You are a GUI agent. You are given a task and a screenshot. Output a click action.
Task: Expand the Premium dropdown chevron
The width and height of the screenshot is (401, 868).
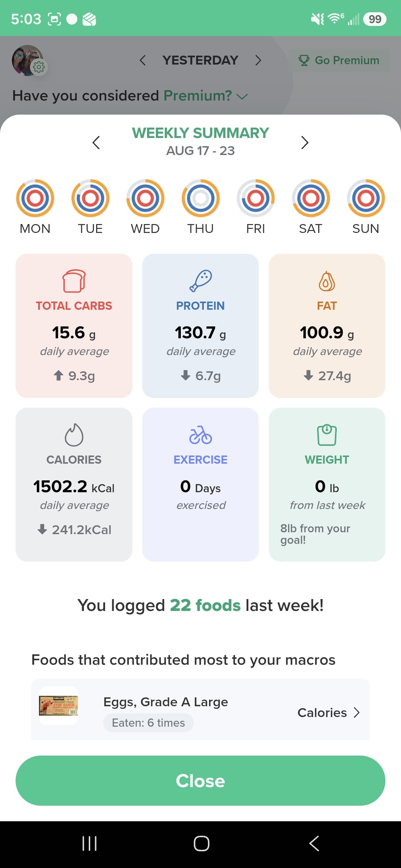pyautogui.click(x=242, y=96)
